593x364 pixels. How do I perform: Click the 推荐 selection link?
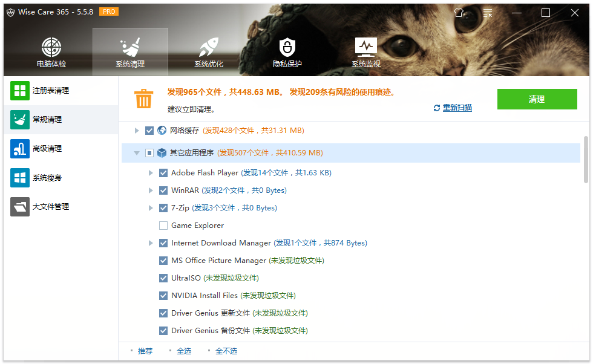coord(145,351)
